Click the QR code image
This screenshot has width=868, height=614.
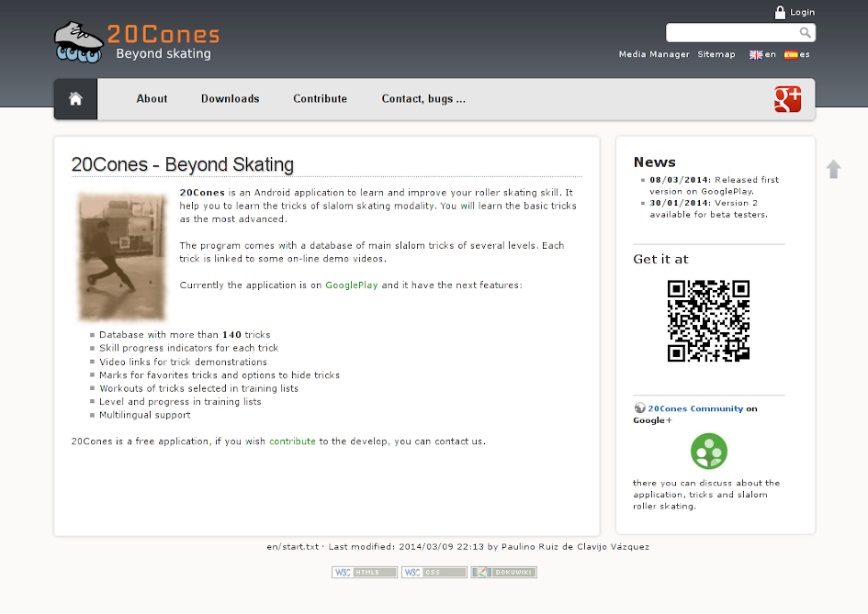click(x=708, y=320)
